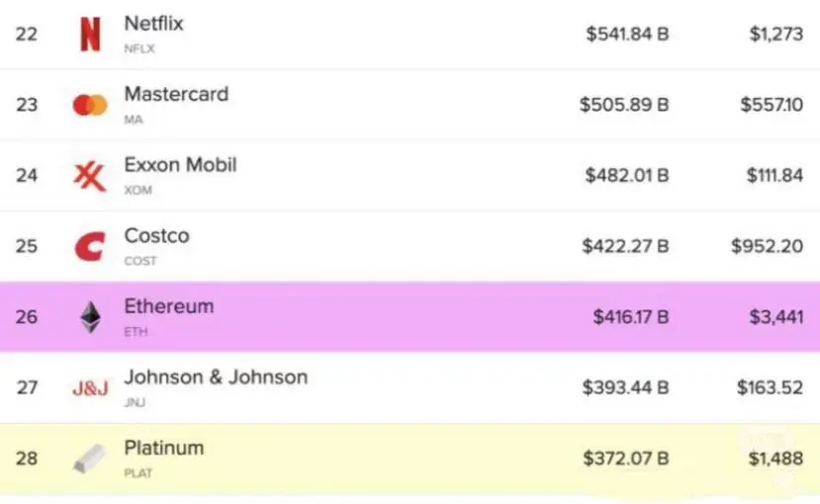This screenshot has width=820, height=504.
Task: Select rank number 27 row
Action: click(x=410, y=388)
